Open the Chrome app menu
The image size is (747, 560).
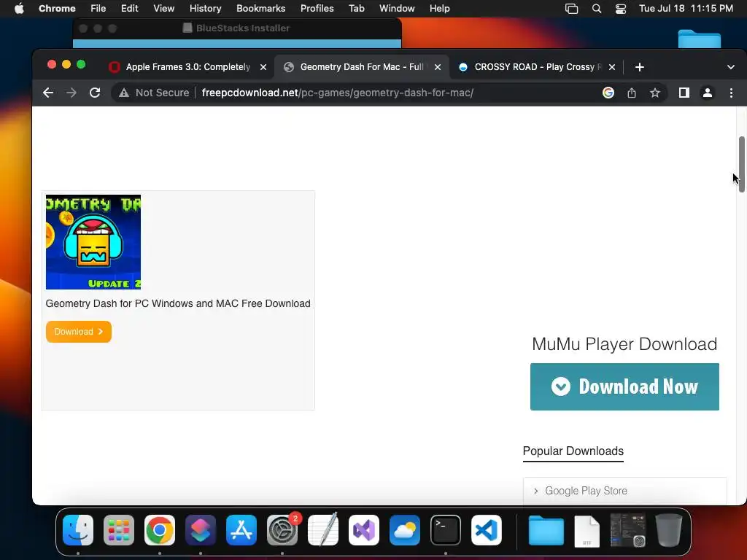click(x=57, y=9)
